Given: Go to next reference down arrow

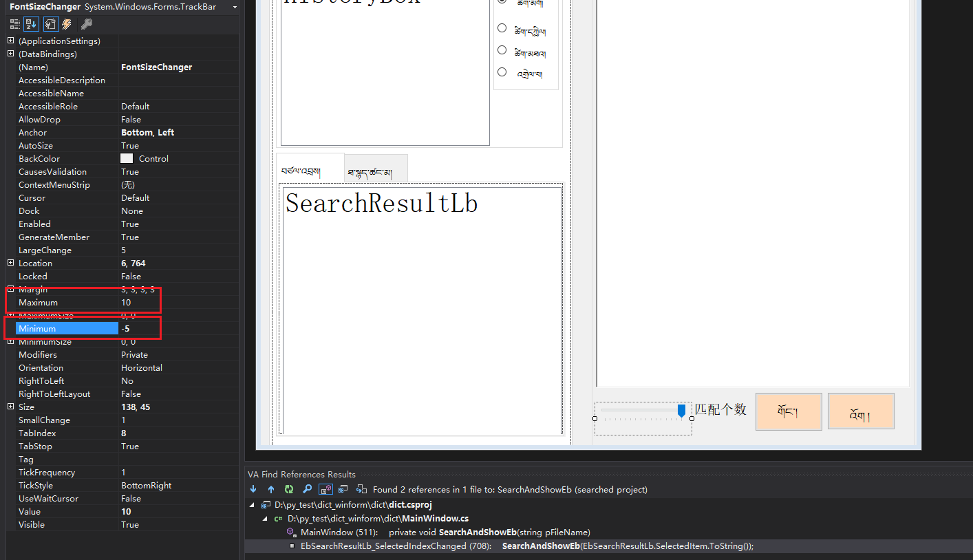Looking at the screenshot, I should click(x=253, y=489).
